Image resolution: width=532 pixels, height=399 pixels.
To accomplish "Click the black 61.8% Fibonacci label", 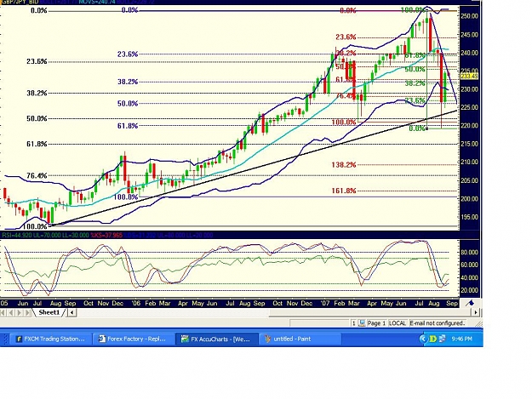I will [x=37, y=144].
